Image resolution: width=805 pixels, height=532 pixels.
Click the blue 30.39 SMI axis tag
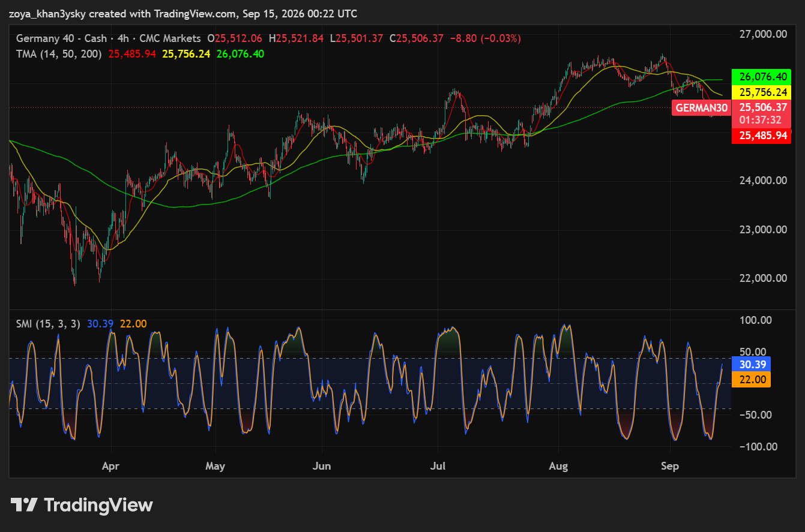point(752,364)
